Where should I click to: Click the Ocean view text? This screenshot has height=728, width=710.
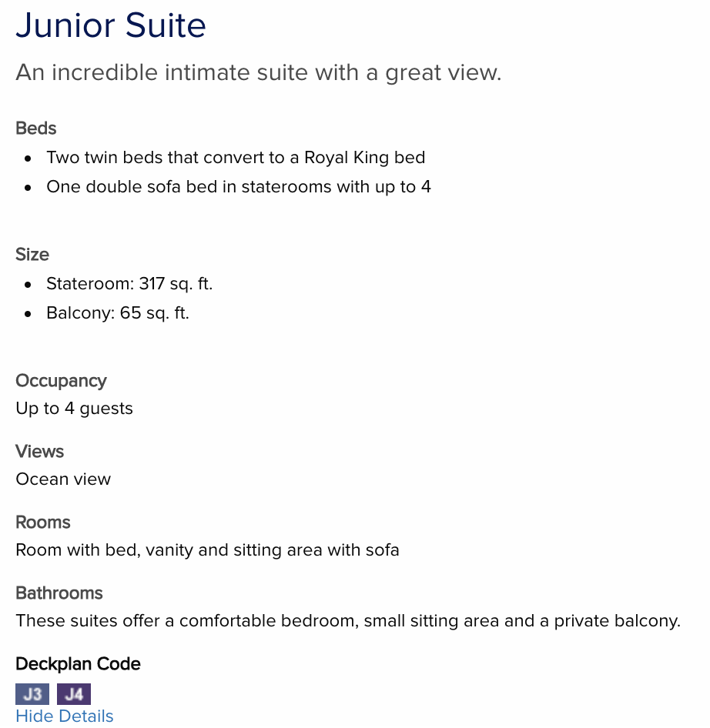63,479
